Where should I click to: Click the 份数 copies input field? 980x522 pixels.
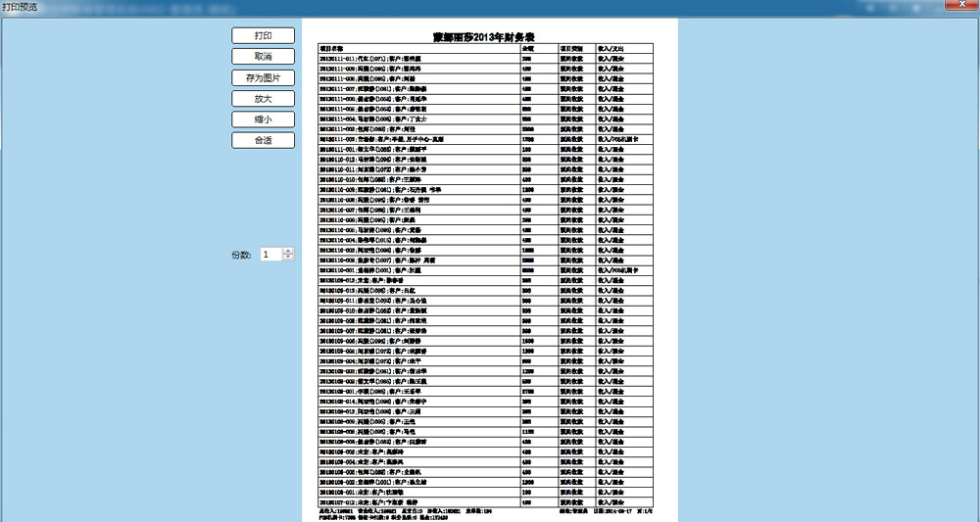[271, 254]
